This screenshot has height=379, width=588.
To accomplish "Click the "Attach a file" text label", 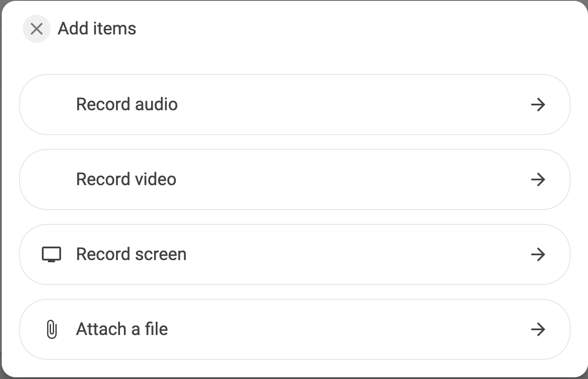I will (x=122, y=329).
